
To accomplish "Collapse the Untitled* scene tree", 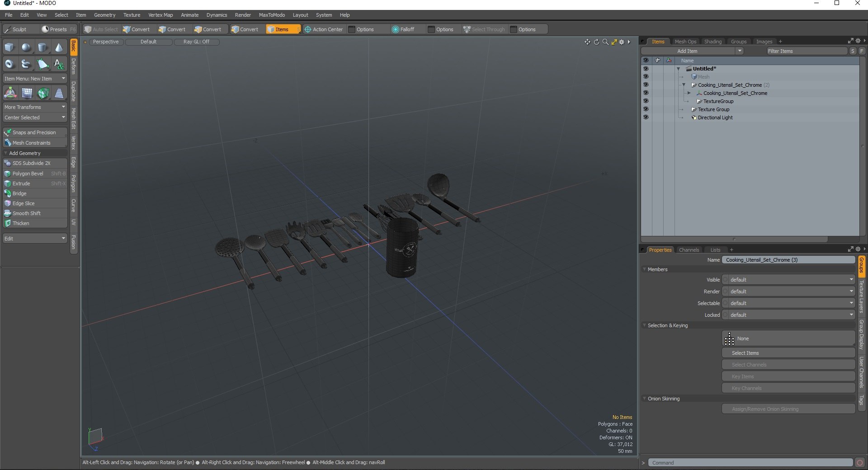I will [x=678, y=69].
